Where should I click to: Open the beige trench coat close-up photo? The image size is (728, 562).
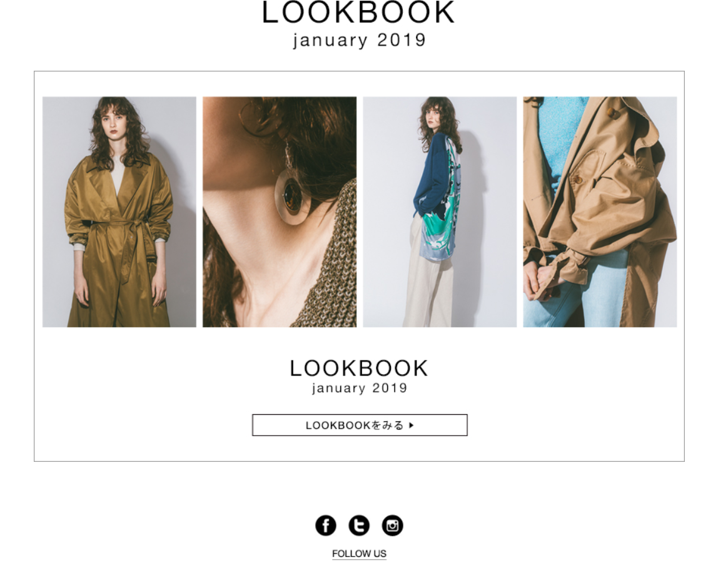pyautogui.click(x=600, y=212)
